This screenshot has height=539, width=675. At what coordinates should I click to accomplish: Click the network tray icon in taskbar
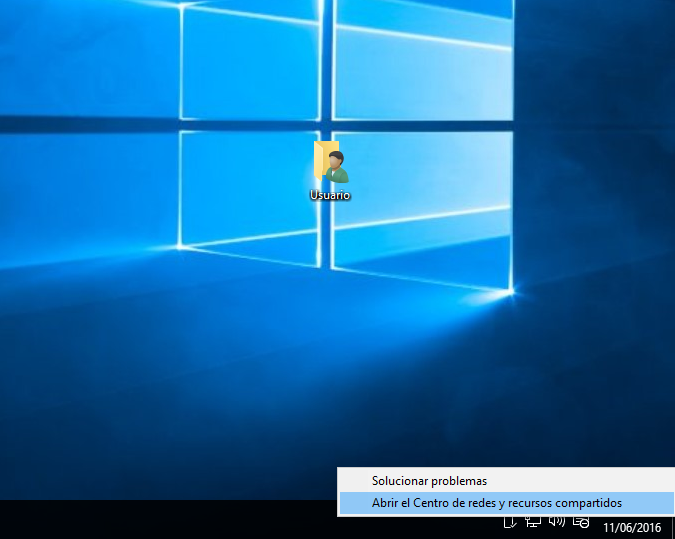tap(533, 522)
